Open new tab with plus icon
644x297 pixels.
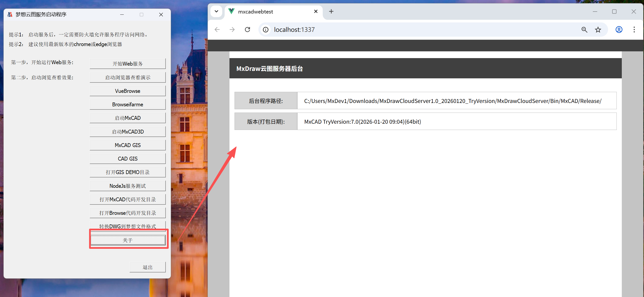(x=331, y=12)
